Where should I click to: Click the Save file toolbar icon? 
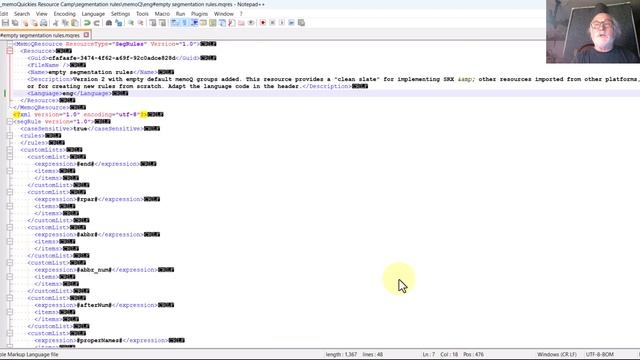point(5,23)
